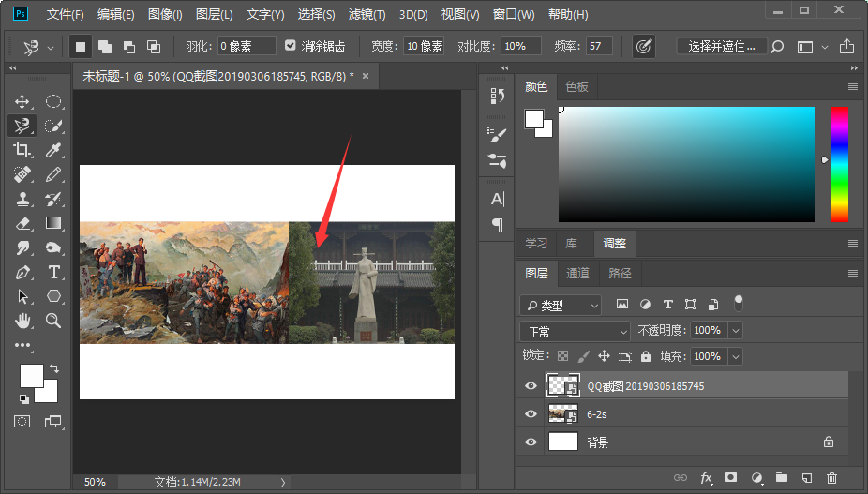Toggle the layer filter switch
This screenshot has width=868, height=494.
(739, 303)
